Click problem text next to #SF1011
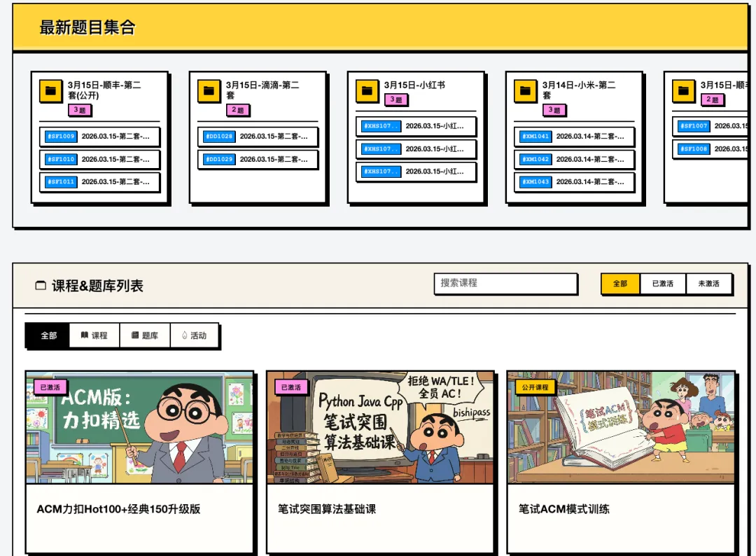 [115, 182]
